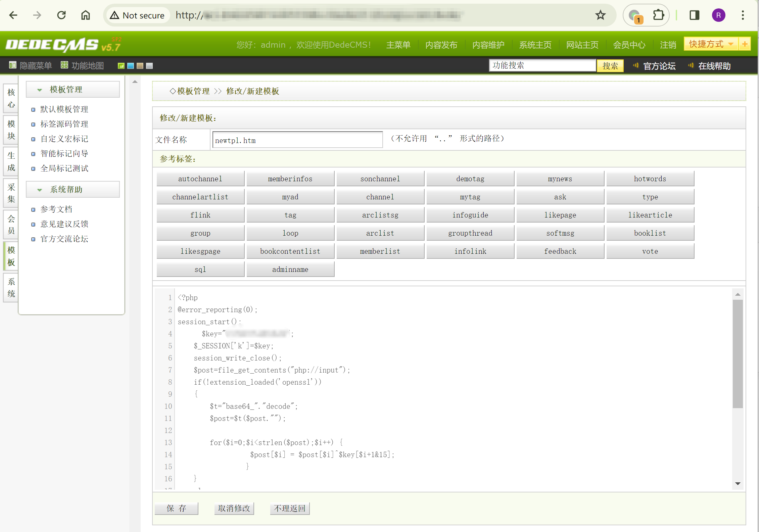
Task: Click the 保存 save button
Action: click(x=176, y=508)
